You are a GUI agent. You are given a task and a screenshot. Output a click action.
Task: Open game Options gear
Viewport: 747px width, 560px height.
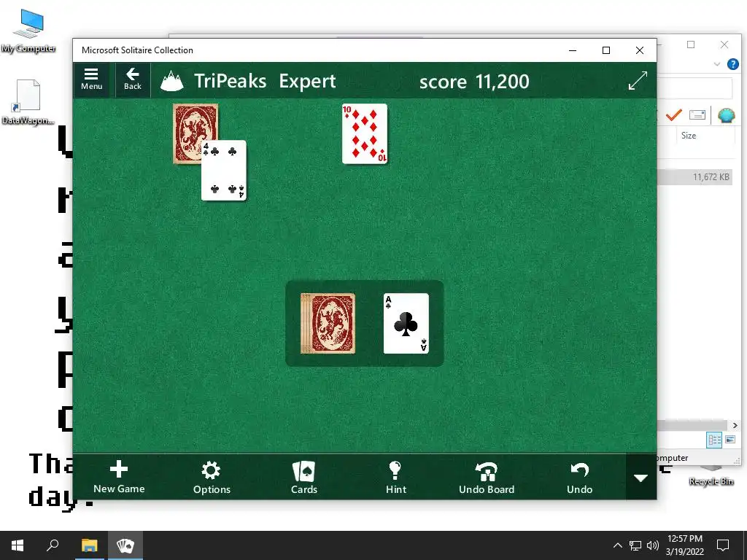(212, 477)
